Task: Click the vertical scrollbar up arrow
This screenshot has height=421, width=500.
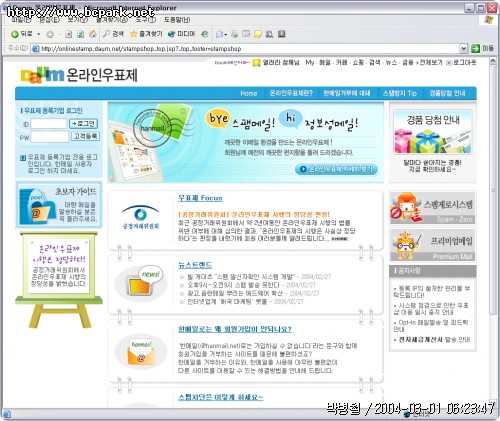Action: [493, 61]
